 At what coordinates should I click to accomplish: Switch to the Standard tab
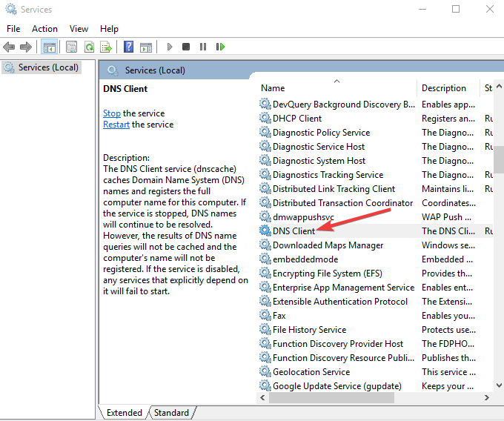171,413
